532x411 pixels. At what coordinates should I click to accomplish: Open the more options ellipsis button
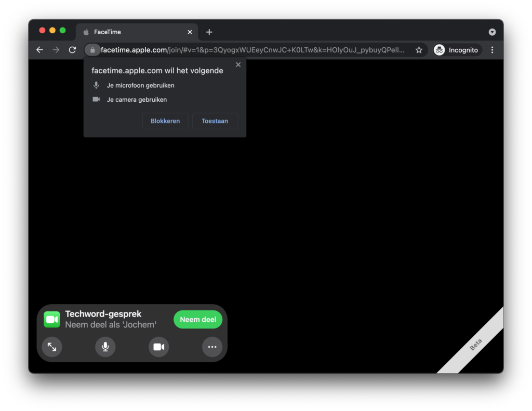tap(212, 347)
